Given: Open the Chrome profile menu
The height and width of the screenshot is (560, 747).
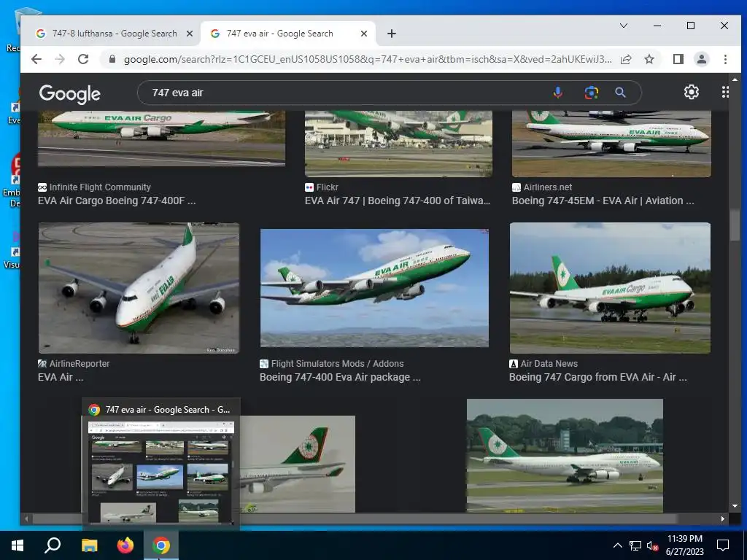Looking at the screenshot, I should pos(701,59).
